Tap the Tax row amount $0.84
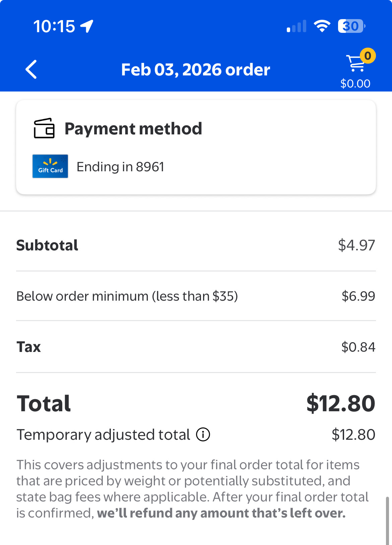The height and width of the screenshot is (545, 392). [x=358, y=347]
